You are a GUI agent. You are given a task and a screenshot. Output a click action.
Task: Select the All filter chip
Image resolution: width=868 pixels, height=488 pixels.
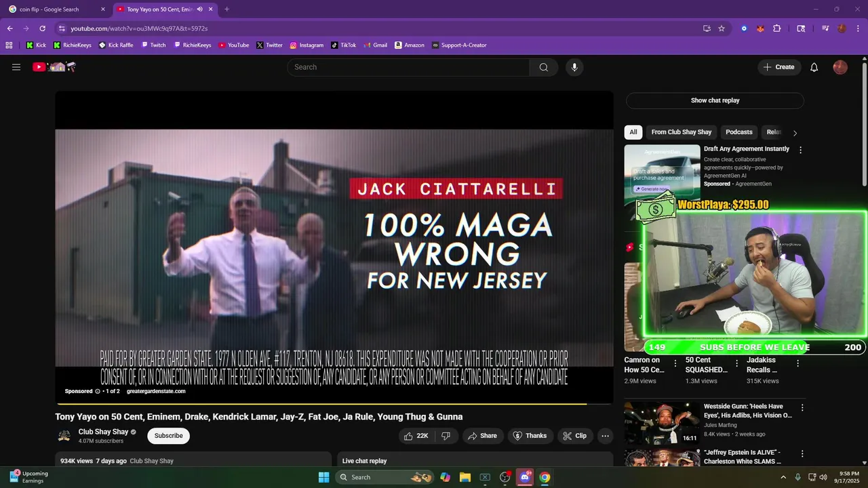pos(633,132)
